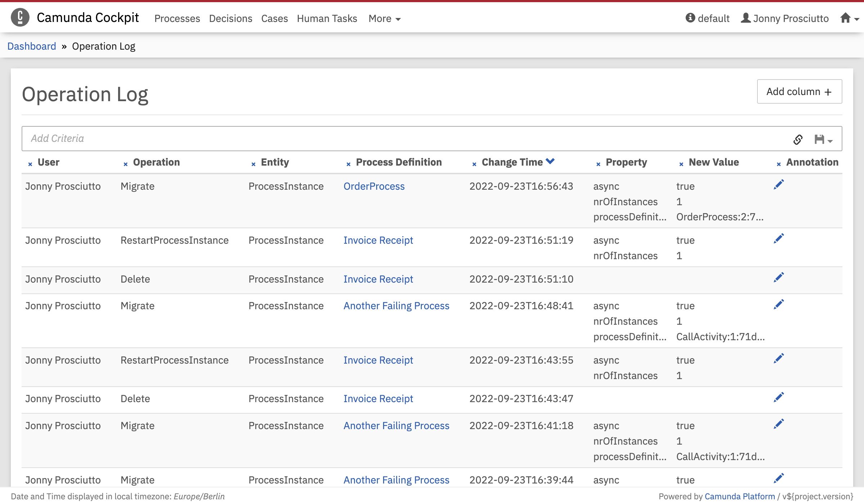Open the Decisions menu item
This screenshot has width=864, height=504.
231,18
